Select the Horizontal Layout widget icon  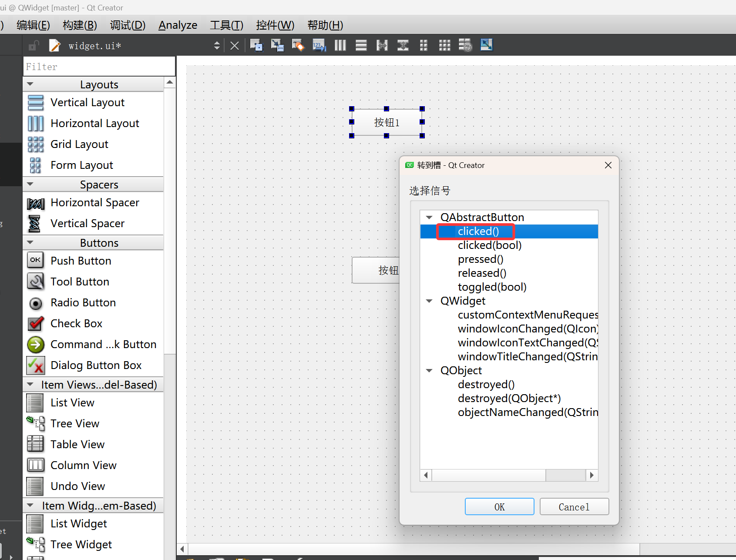pos(36,124)
